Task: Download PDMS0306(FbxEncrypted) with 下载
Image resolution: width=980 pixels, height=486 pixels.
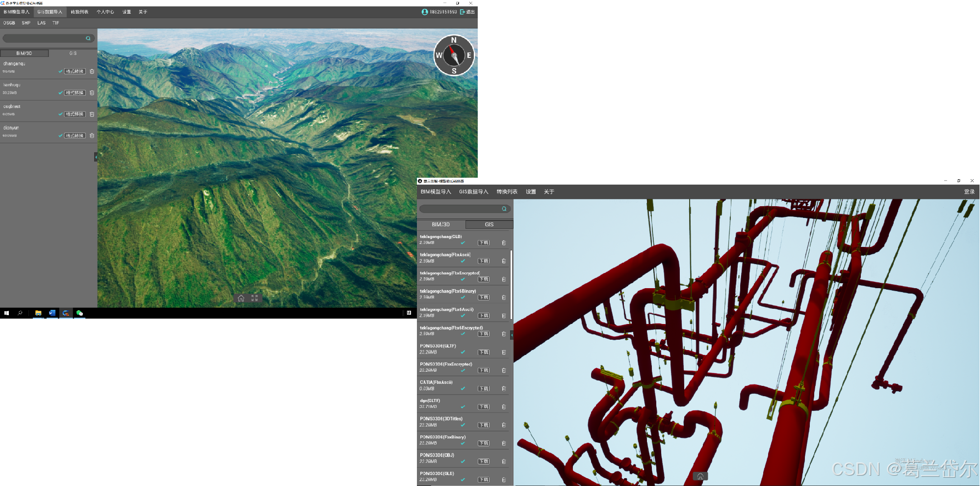Action: click(484, 371)
